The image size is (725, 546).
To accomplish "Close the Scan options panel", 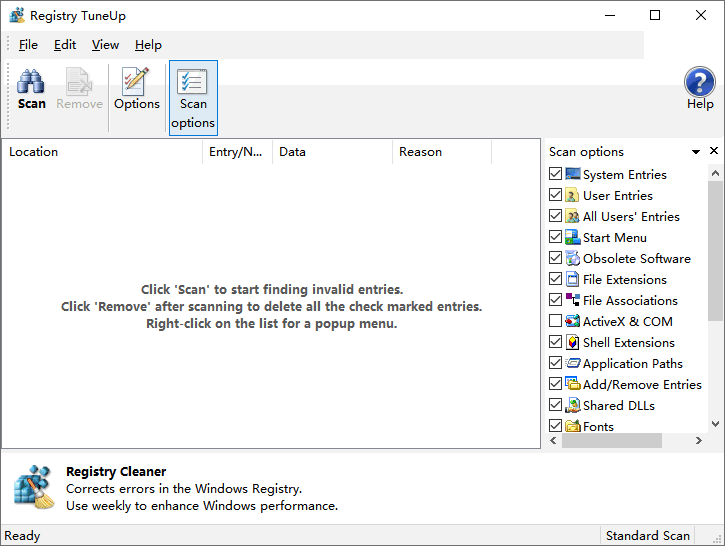I will 713,151.
